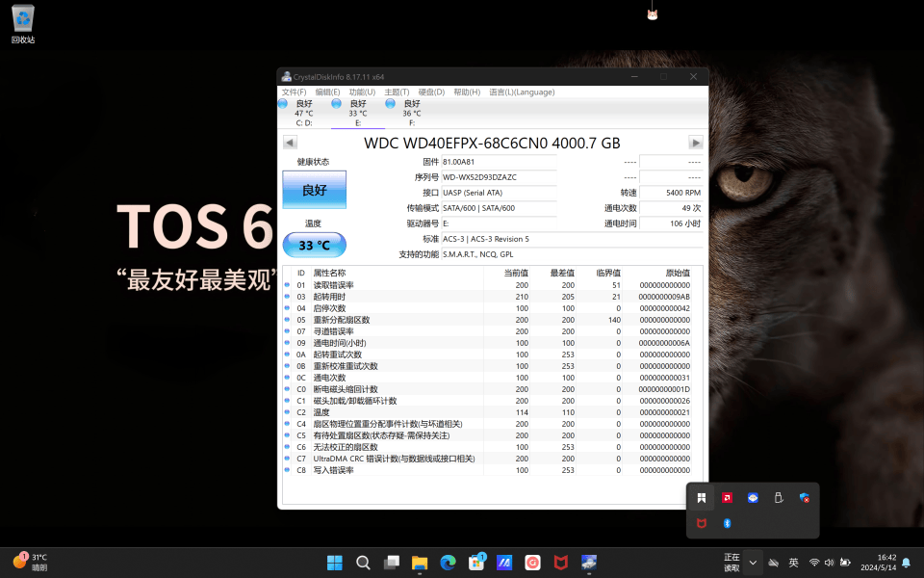
Task: Click the 当前值 column header
Action: (516, 273)
